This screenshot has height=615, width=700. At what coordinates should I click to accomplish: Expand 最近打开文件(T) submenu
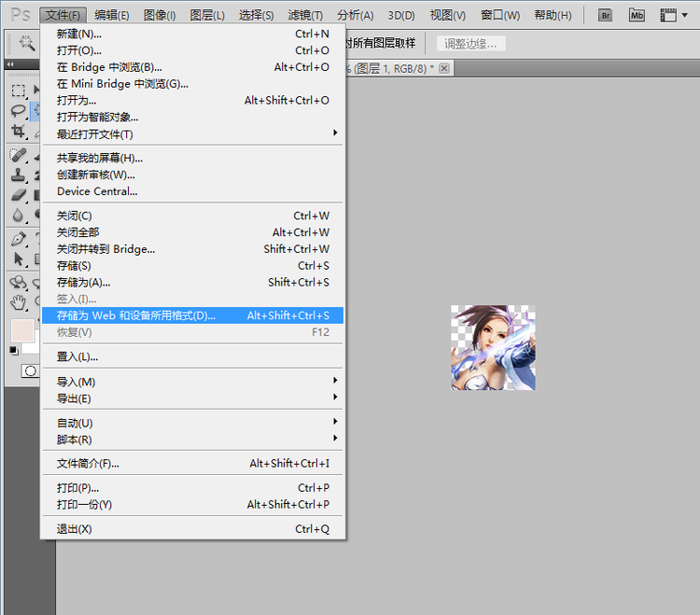192,133
